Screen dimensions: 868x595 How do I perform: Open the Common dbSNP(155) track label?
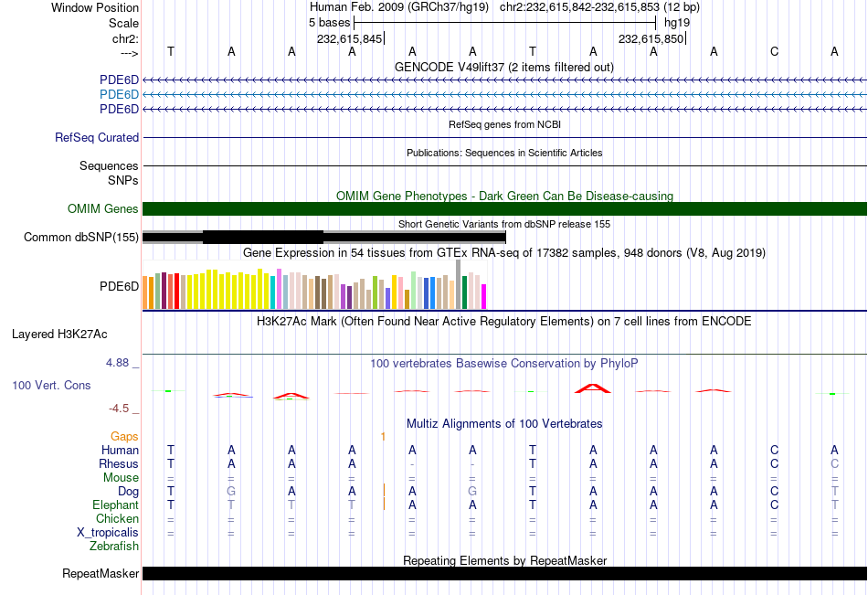pos(81,237)
